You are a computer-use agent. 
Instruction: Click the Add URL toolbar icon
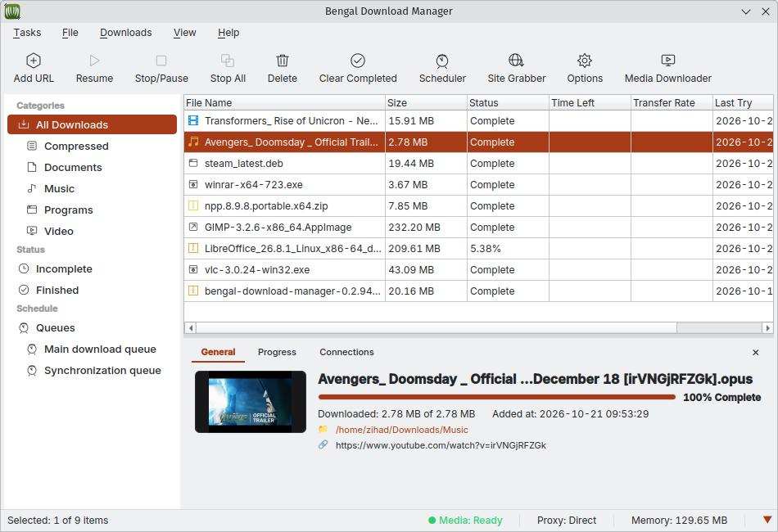coord(34,61)
